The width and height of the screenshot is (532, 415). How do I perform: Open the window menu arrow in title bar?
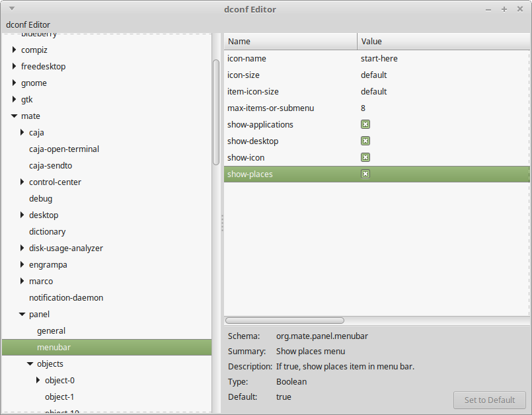click(x=12, y=9)
